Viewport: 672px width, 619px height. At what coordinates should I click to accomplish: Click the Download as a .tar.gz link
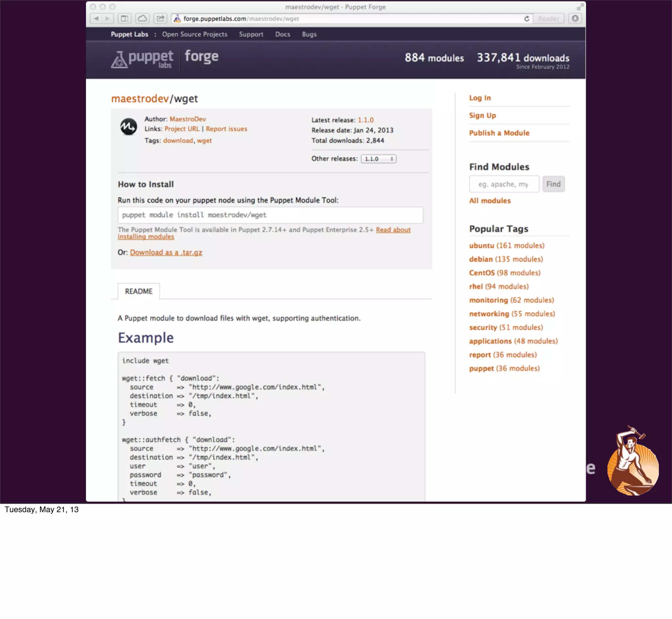tap(166, 252)
